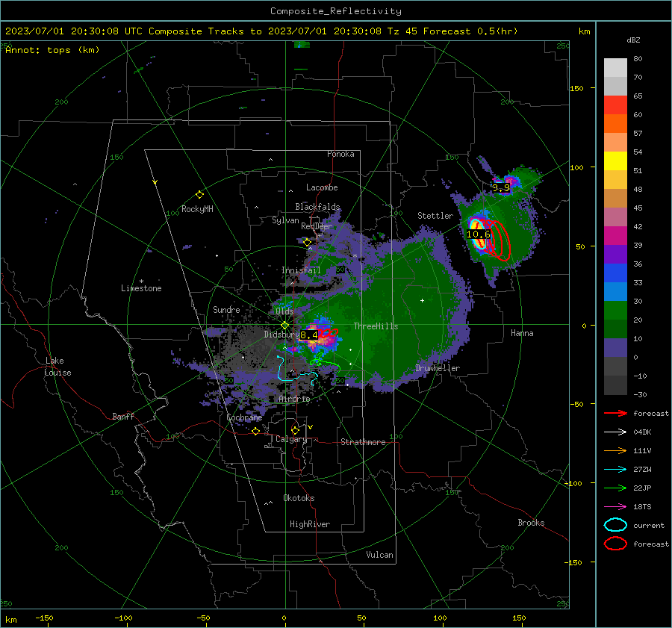Click the Brooks city label
The height and width of the screenshot is (628, 672).
click(531, 523)
